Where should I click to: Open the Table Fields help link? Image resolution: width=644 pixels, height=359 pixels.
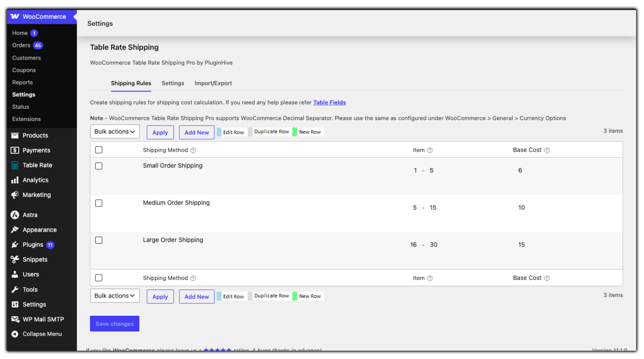click(329, 103)
